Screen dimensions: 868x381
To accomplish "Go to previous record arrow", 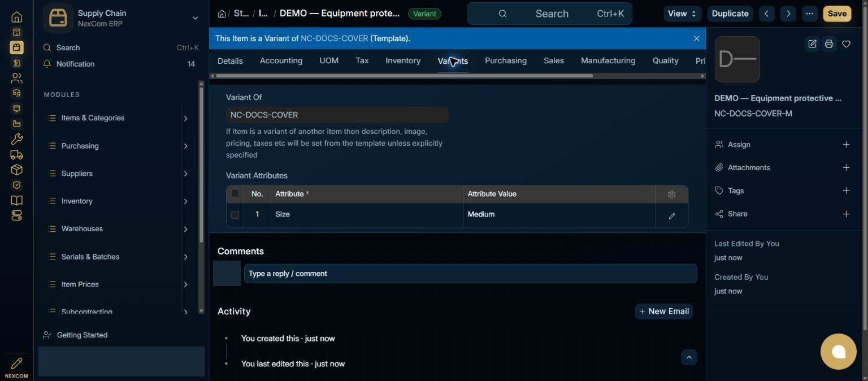I will 767,14.
